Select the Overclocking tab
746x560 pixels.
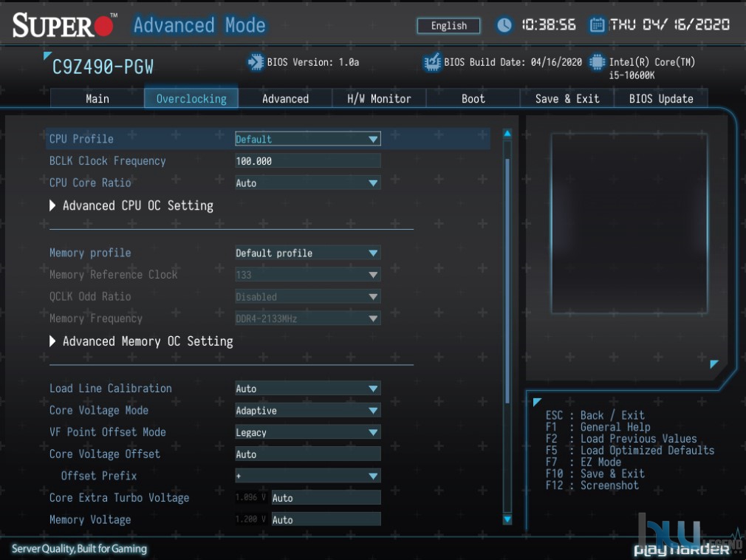pos(191,98)
